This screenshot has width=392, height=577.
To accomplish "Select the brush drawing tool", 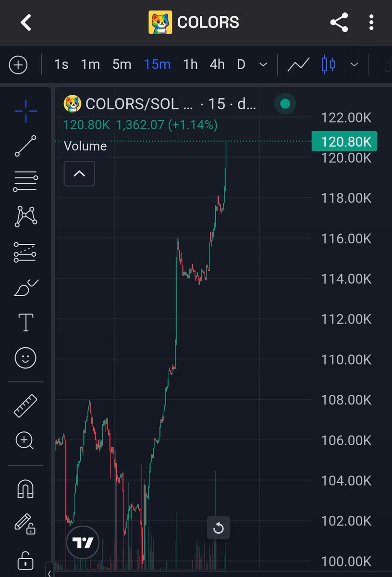I will pos(25,288).
